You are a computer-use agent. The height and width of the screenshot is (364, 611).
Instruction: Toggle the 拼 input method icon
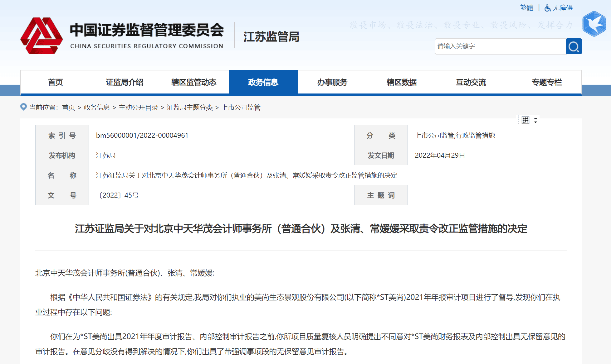click(x=525, y=120)
